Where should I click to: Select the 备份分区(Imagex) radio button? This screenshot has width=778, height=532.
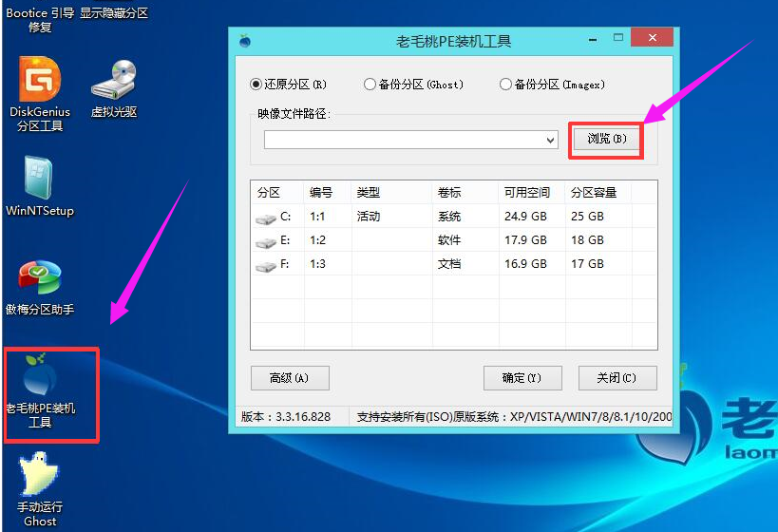click(x=505, y=85)
